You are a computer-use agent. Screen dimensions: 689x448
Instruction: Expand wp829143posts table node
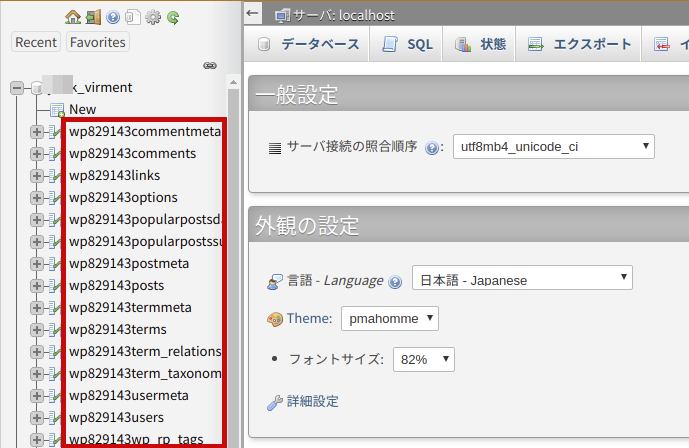click(37, 285)
